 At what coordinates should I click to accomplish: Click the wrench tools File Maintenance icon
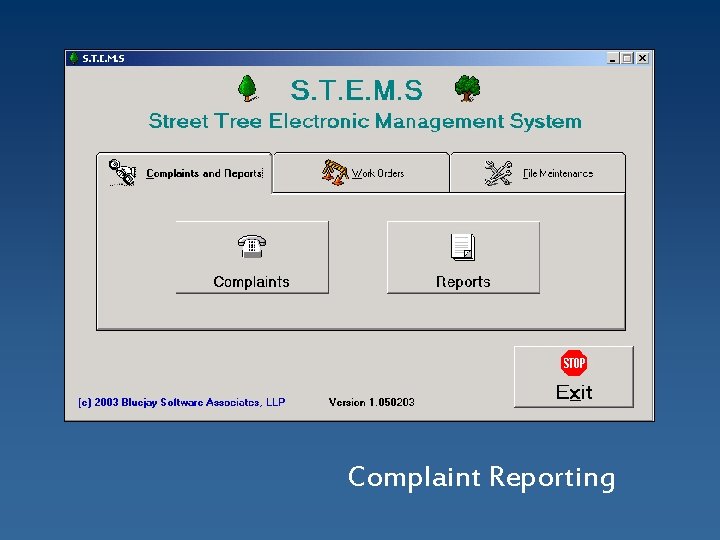(x=499, y=173)
